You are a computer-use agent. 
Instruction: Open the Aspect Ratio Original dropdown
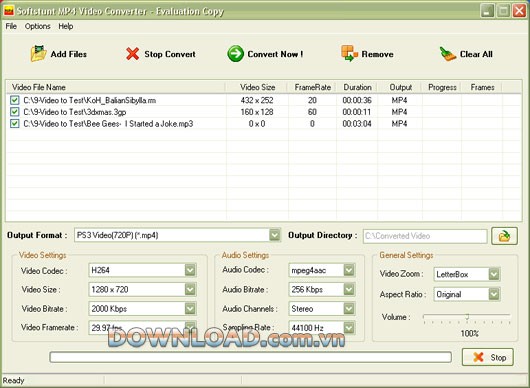coord(494,294)
